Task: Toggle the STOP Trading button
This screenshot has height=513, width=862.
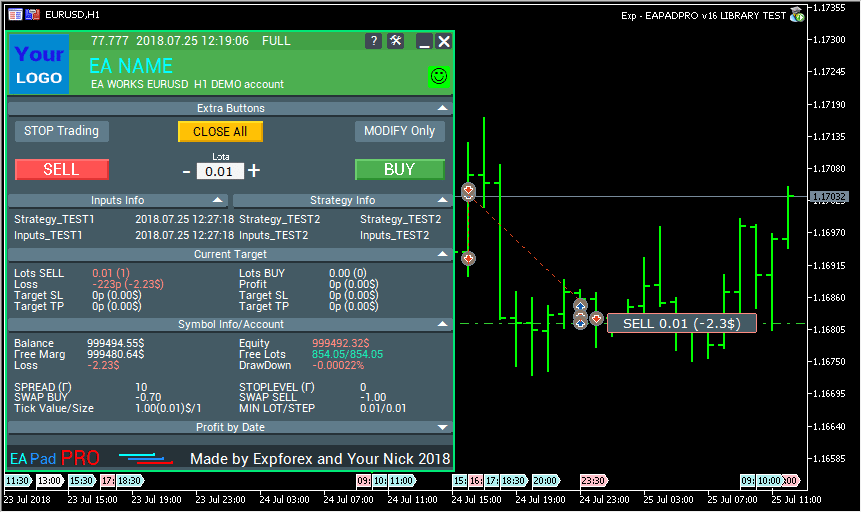Action: [62, 131]
